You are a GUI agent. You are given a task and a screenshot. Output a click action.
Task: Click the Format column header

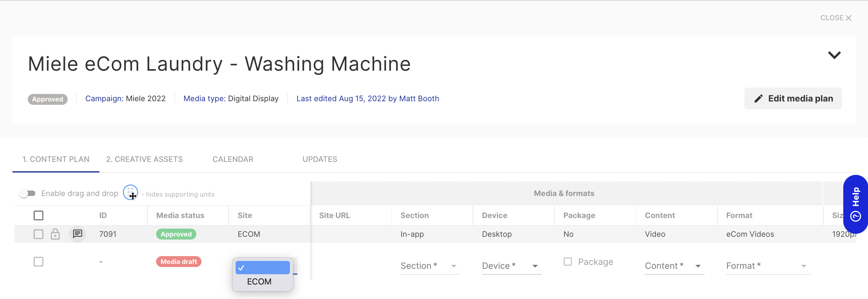pyautogui.click(x=739, y=215)
